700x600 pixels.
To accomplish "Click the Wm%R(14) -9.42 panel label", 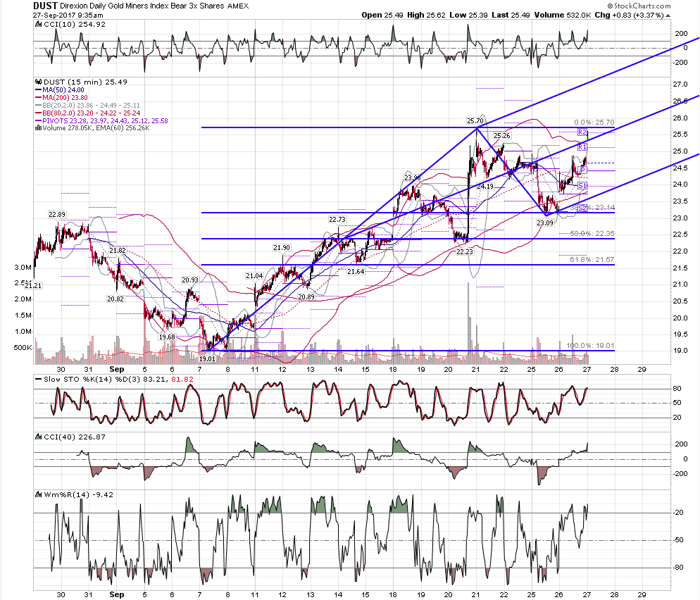I will [x=79, y=494].
